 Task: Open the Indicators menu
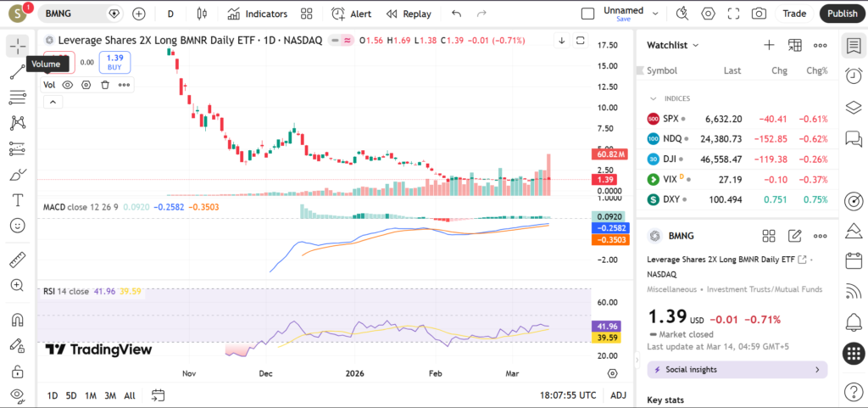pyautogui.click(x=257, y=14)
